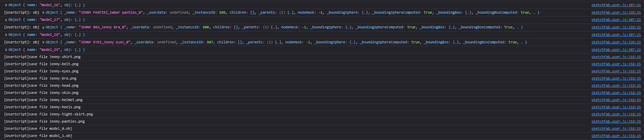Select the 'save file Jenny-belt.png' log message
644x140 pixels.
(41, 64)
